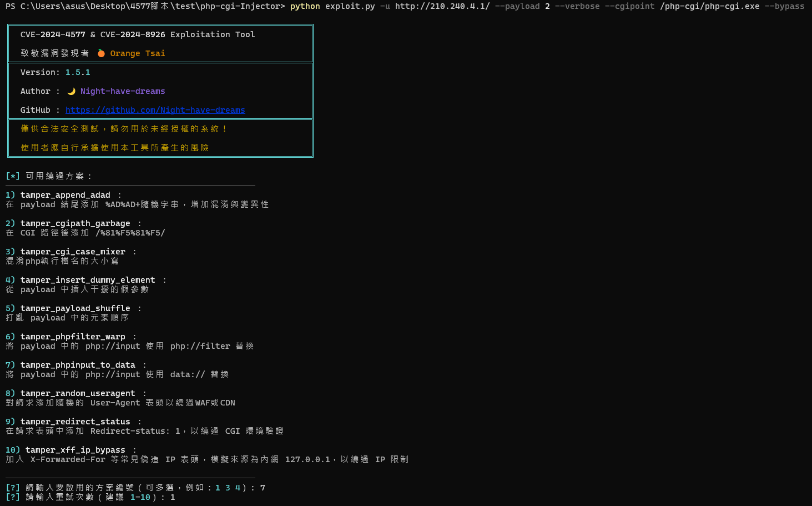Click option 'tamper_cgipath_garbage'
This screenshot has height=506, width=812.
tap(75, 223)
